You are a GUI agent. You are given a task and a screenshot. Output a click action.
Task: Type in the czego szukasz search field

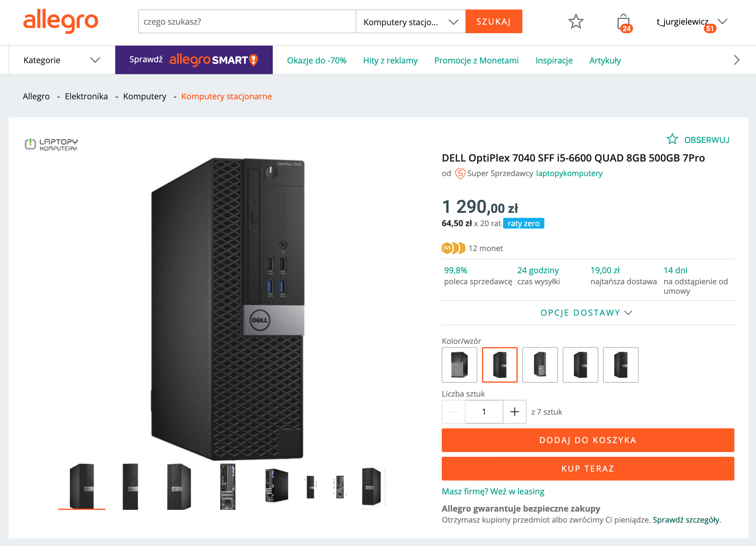coord(247,22)
